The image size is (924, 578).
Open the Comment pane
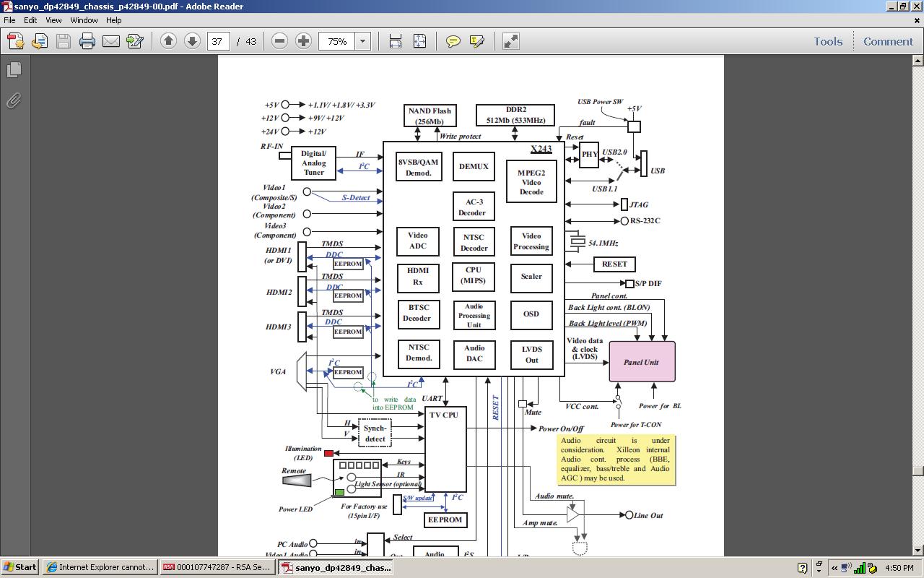[888, 41]
